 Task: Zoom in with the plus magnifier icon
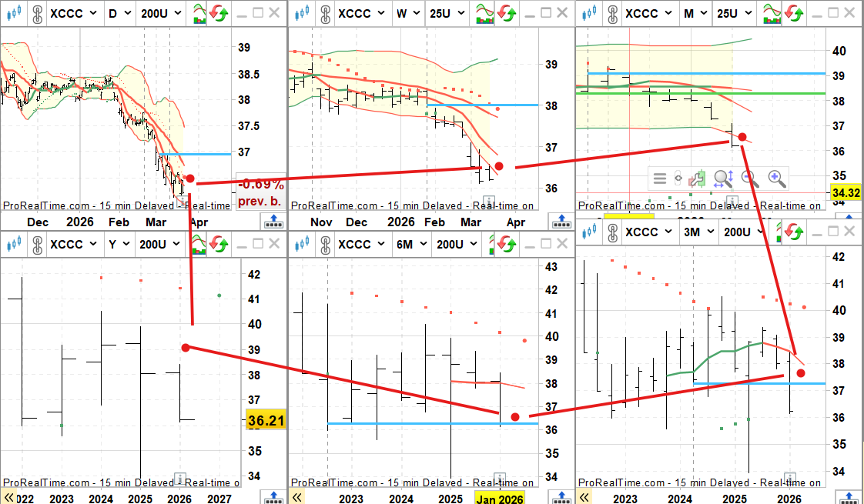pos(776,179)
